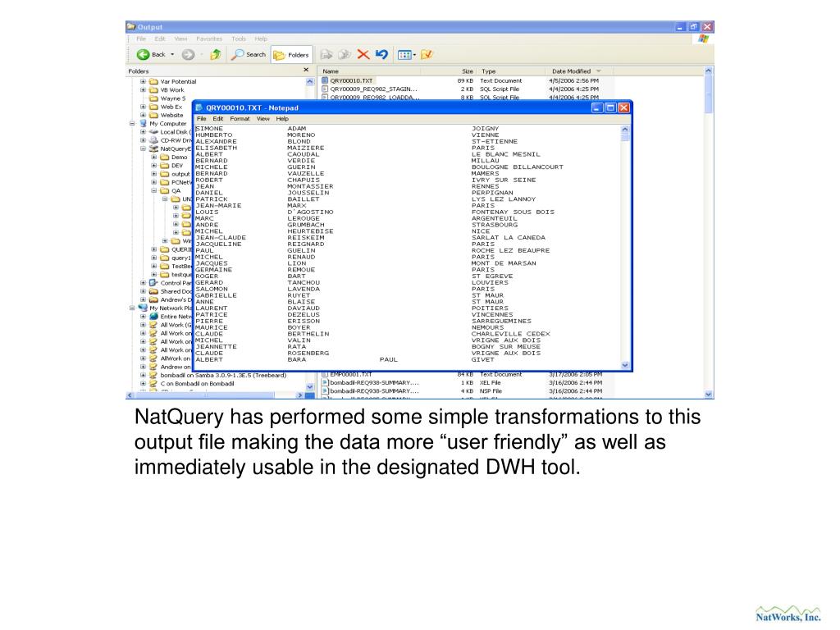Click the Output window title folder icon
Screen dimensions: 840x630
130,26
